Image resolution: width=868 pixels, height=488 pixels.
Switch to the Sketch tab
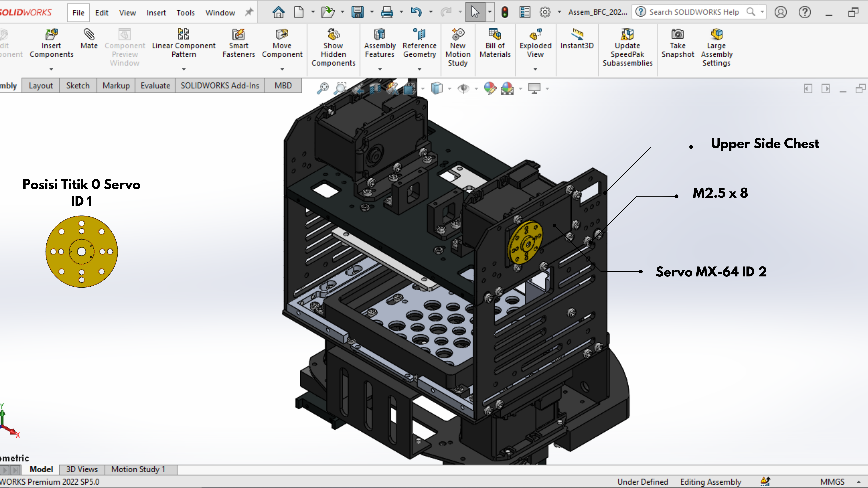click(78, 86)
